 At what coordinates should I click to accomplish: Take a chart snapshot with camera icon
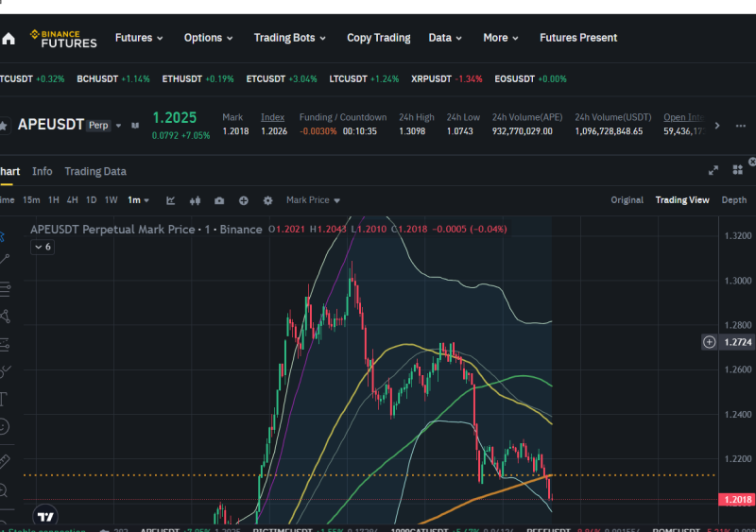pyautogui.click(x=219, y=200)
